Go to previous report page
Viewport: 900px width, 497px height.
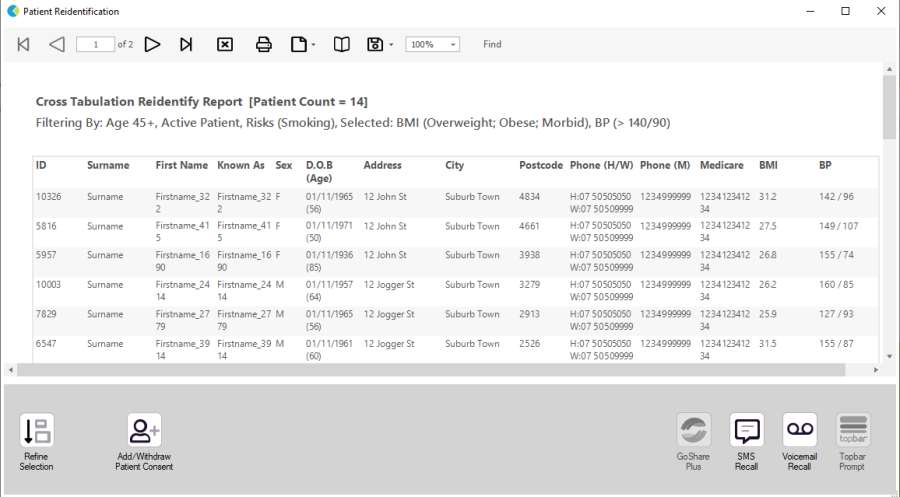57,44
